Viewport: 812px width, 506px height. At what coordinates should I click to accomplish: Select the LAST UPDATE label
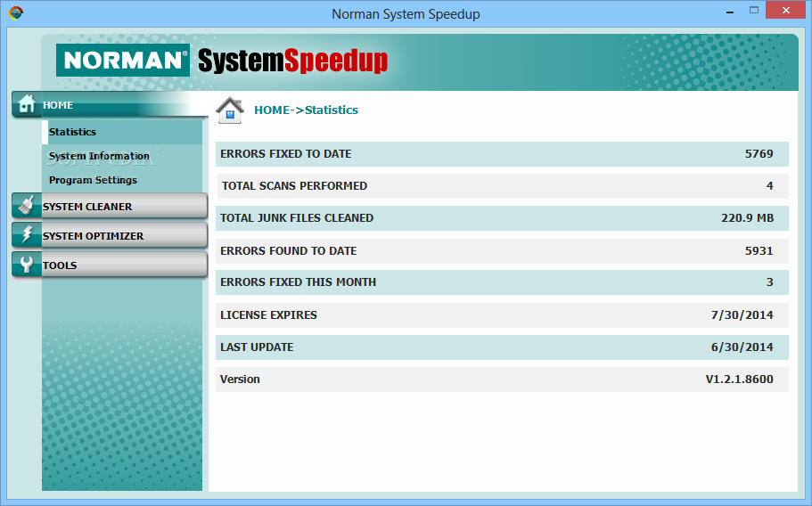pos(257,347)
